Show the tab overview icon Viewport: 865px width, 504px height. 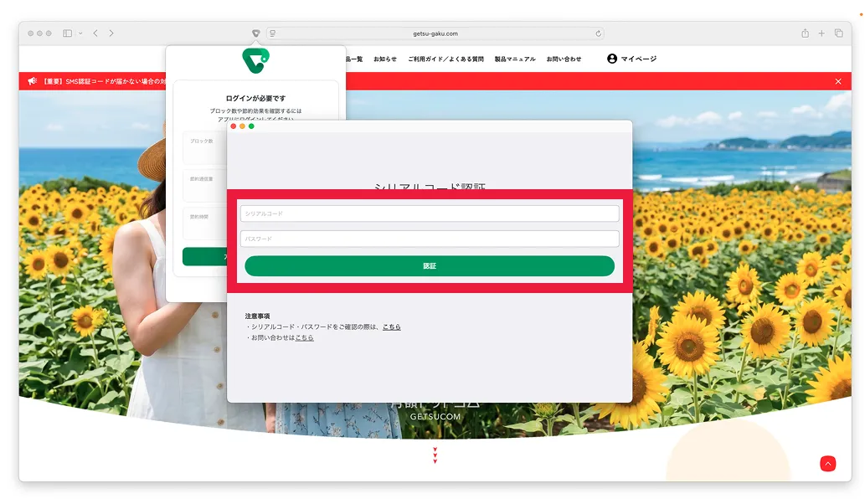pyautogui.click(x=838, y=33)
